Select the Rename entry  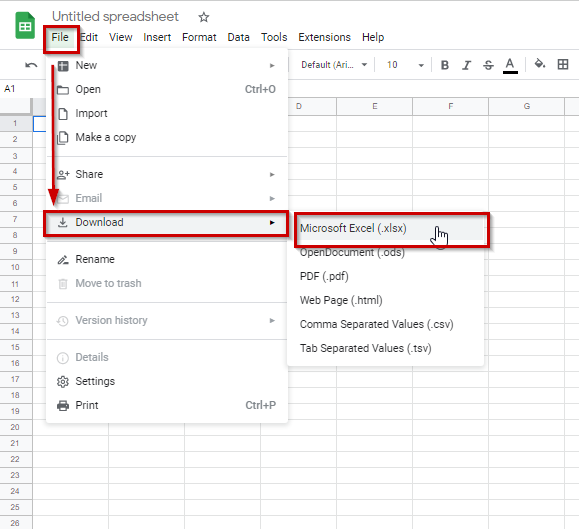coord(167,260)
